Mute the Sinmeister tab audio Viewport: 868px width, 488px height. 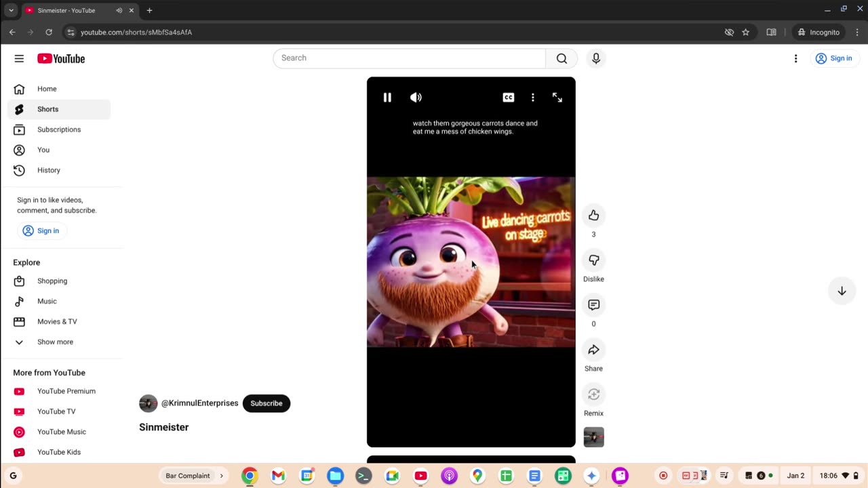pos(119,10)
